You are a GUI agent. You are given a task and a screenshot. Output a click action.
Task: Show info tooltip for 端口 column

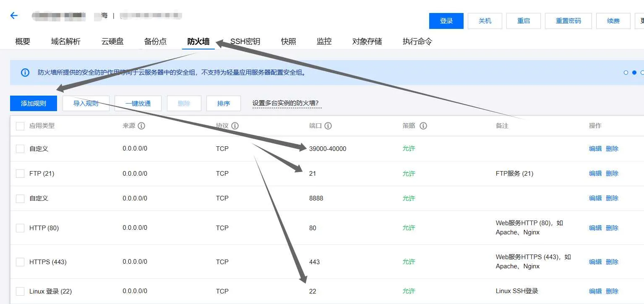328,126
